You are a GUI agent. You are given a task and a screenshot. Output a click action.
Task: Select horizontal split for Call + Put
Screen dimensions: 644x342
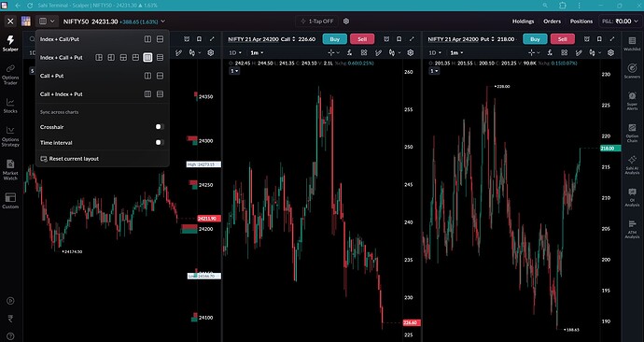pyautogui.click(x=161, y=76)
